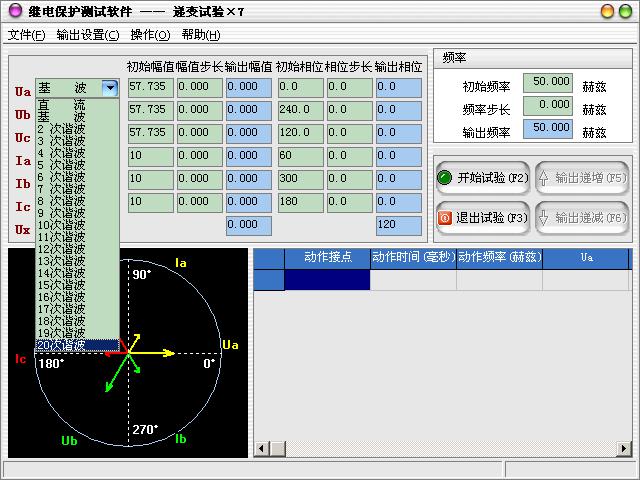Collapse the Ua waveform dropdown arrow
Image resolution: width=640 pixels, height=480 pixels.
tap(110, 88)
